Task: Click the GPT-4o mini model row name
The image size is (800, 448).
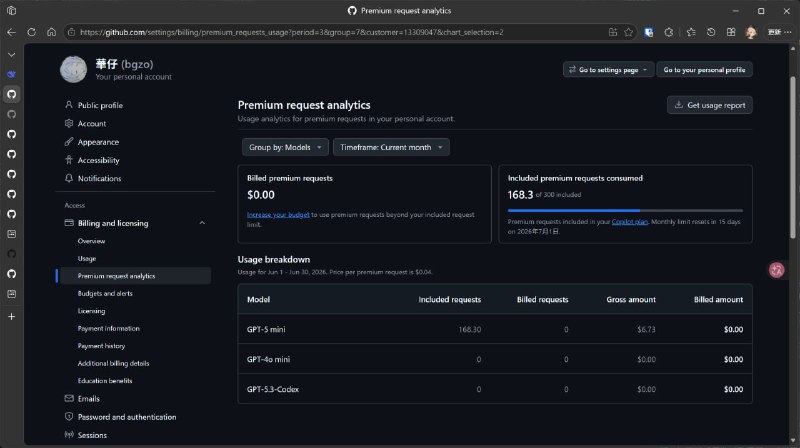Action: (x=268, y=359)
